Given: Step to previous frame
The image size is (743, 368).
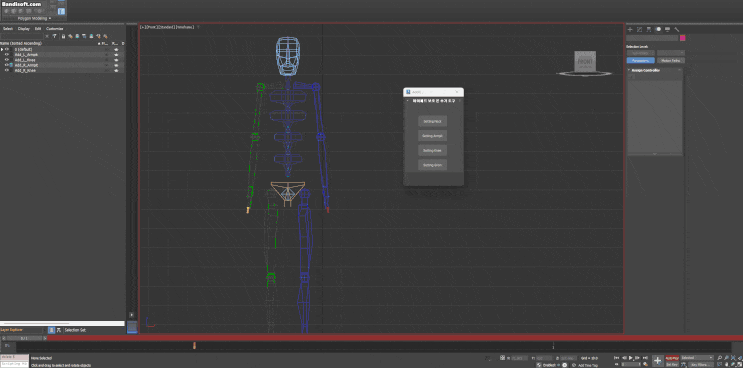Looking at the screenshot, I should [625, 358].
